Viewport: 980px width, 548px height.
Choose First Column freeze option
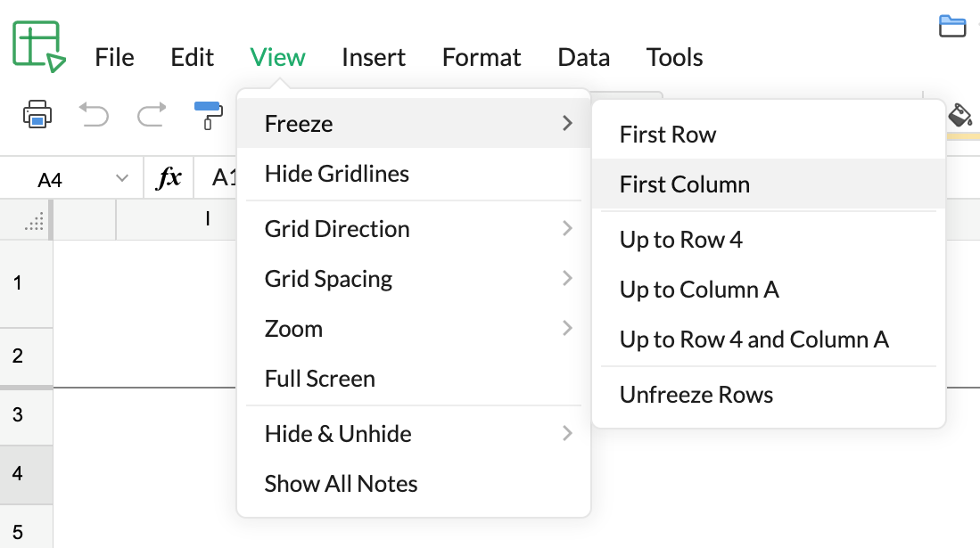[684, 184]
